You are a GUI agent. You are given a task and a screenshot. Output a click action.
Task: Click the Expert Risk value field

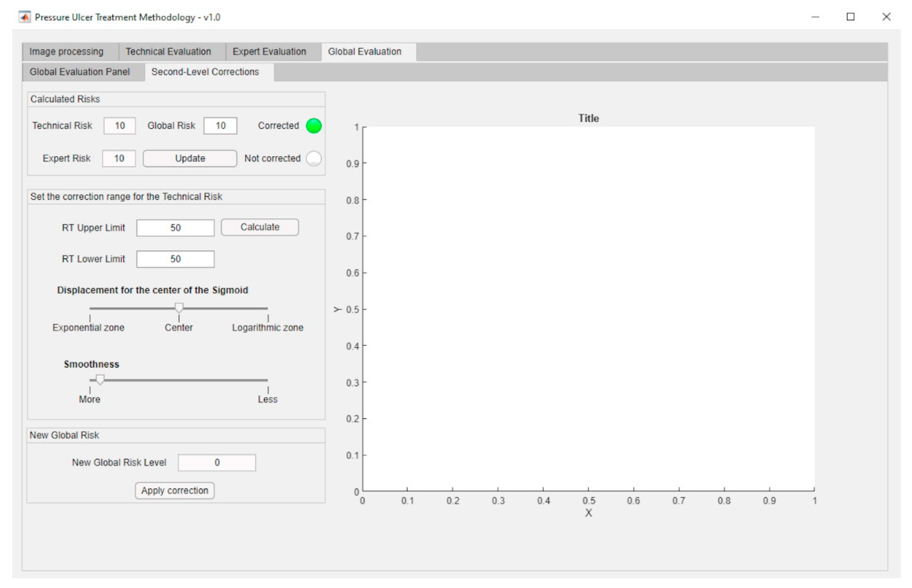tap(119, 158)
